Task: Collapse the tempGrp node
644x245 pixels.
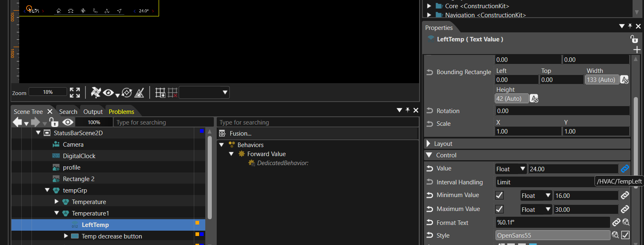Action: pos(47,190)
